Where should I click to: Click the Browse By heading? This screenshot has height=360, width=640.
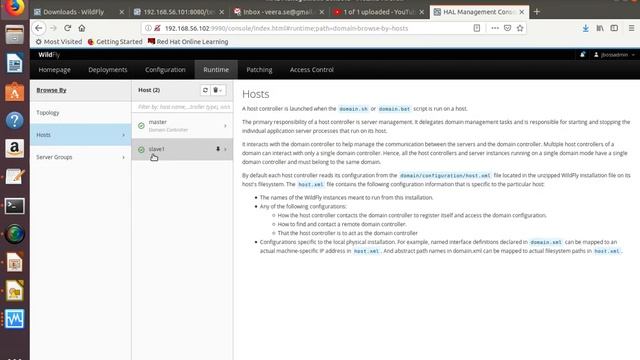click(x=51, y=90)
